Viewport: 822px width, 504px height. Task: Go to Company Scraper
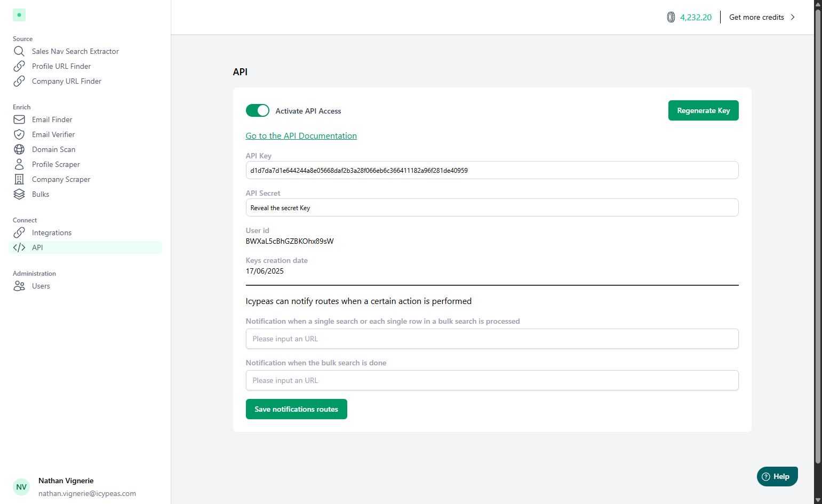pyautogui.click(x=85, y=179)
